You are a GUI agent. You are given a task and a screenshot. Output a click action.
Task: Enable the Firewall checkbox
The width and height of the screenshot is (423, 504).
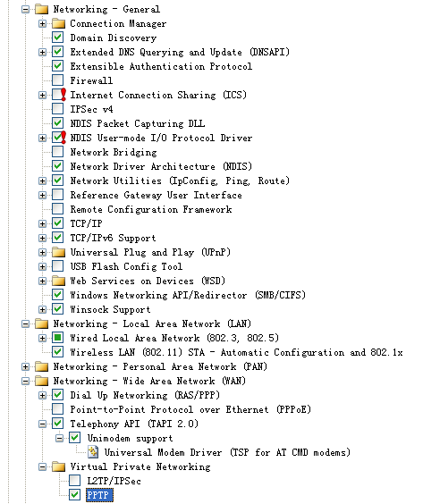(58, 80)
